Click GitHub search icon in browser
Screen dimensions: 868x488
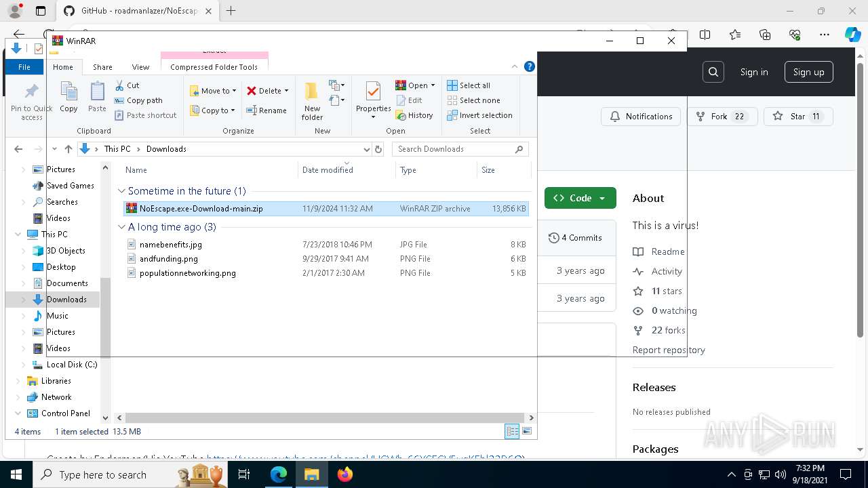(x=713, y=72)
